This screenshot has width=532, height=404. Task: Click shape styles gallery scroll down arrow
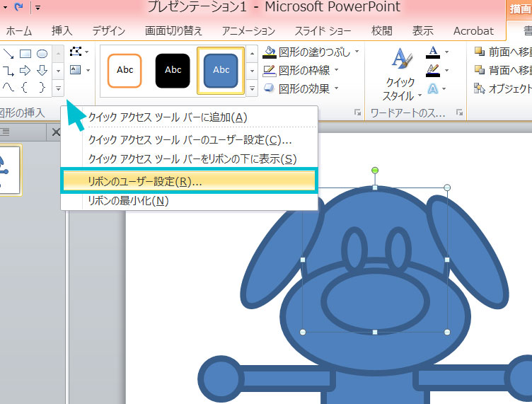click(252, 71)
